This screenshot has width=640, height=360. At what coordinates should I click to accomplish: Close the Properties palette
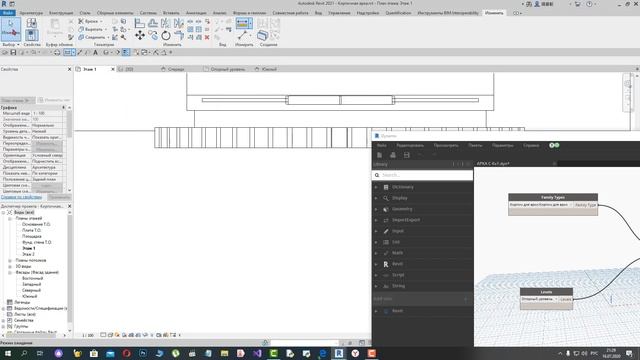[69, 69]
